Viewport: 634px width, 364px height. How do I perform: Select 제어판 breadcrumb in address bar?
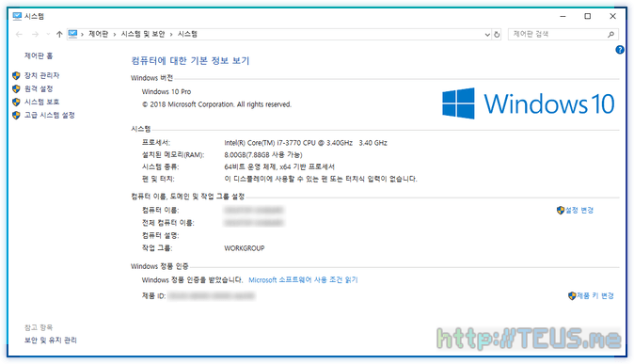98,34
